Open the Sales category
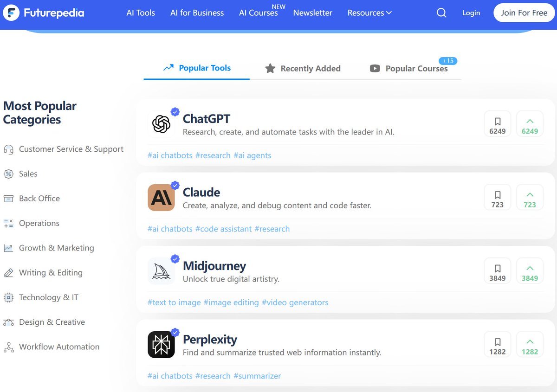Screen dimensions: 557x392 tap(28, 174)
